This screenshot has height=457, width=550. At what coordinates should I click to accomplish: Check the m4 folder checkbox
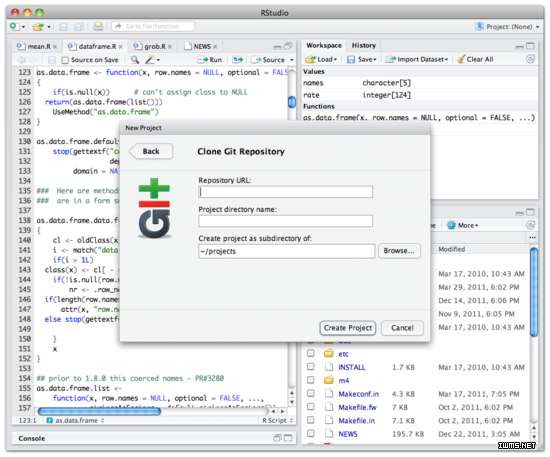311,380
